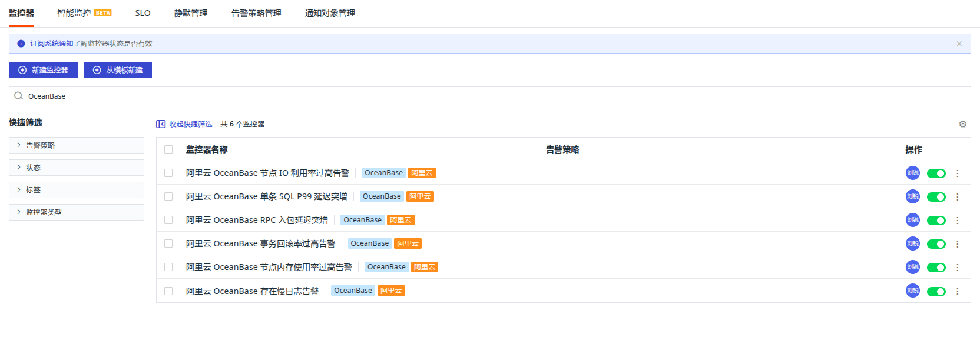Click 新建监控器 button
This screenshot has height=347, width=980.
[43, 70]
